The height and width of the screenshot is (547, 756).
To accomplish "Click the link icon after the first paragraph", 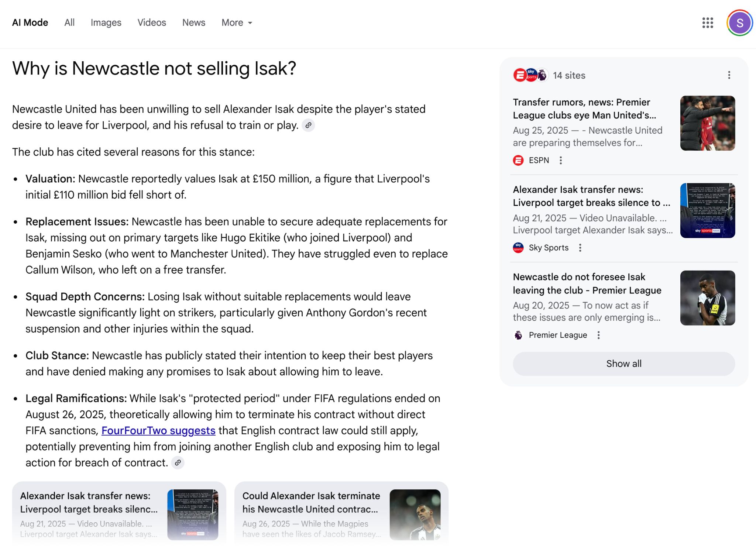I will click(308, 125).
